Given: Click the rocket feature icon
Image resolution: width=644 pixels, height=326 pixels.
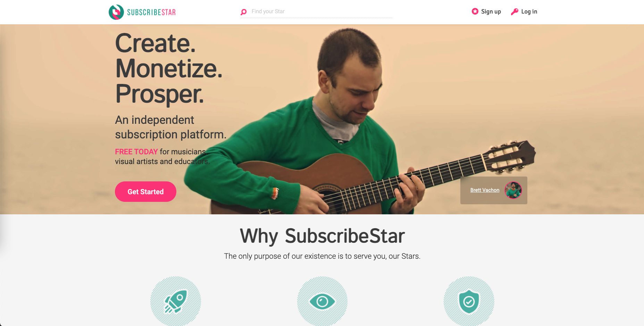Looking at the screenshot, I should pyautogui.click(x=176, y=301).
